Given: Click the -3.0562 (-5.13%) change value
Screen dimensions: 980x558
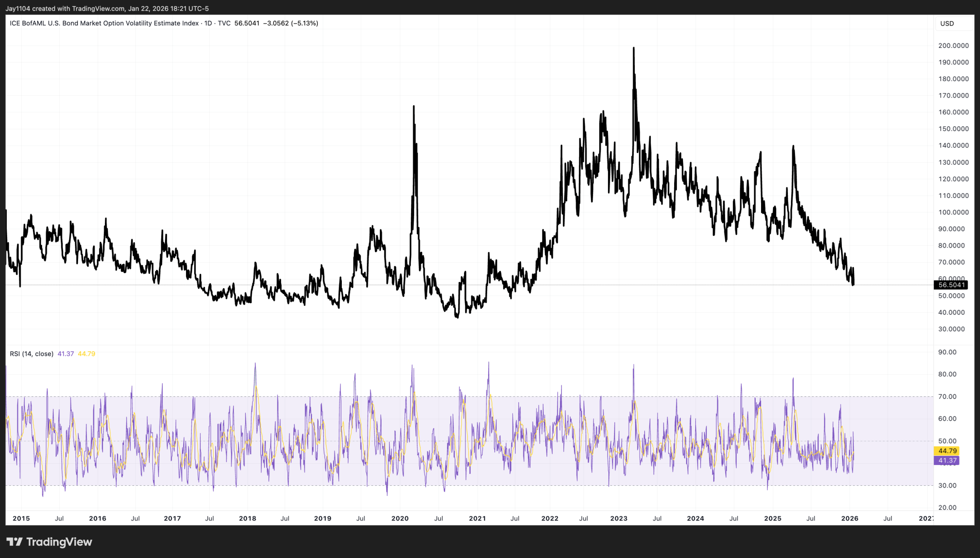Looking at the screenshot, I should 291,23.
